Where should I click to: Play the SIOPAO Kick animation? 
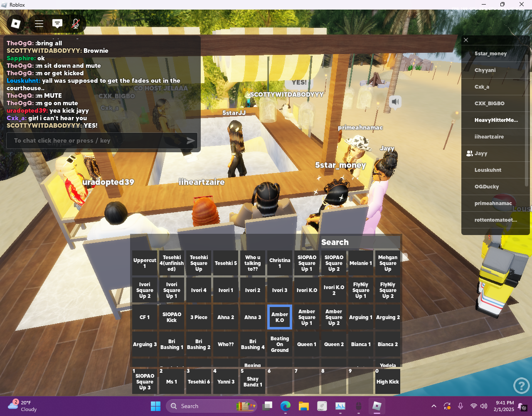tap(172, 317)
